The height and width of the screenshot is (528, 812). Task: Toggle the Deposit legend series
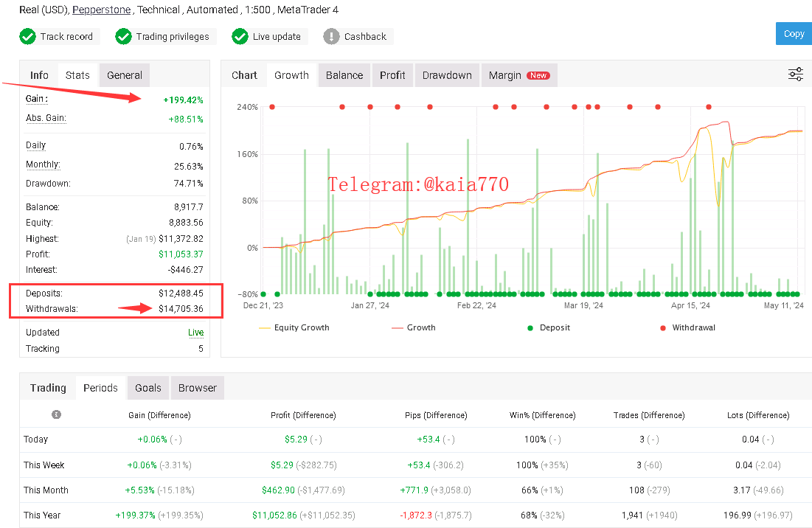point(549,327)
